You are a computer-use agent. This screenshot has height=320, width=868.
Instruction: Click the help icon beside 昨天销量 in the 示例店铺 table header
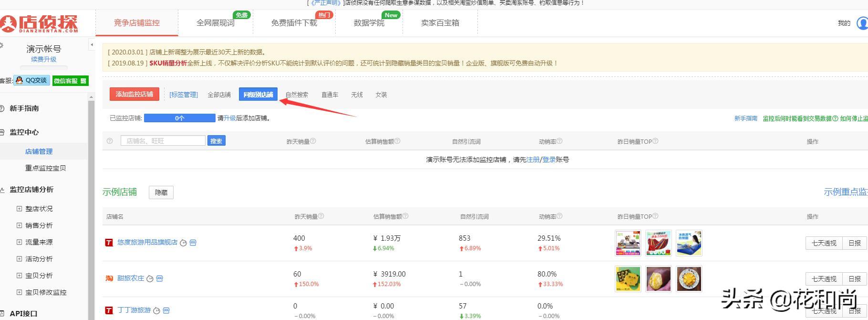coord(321,216)
